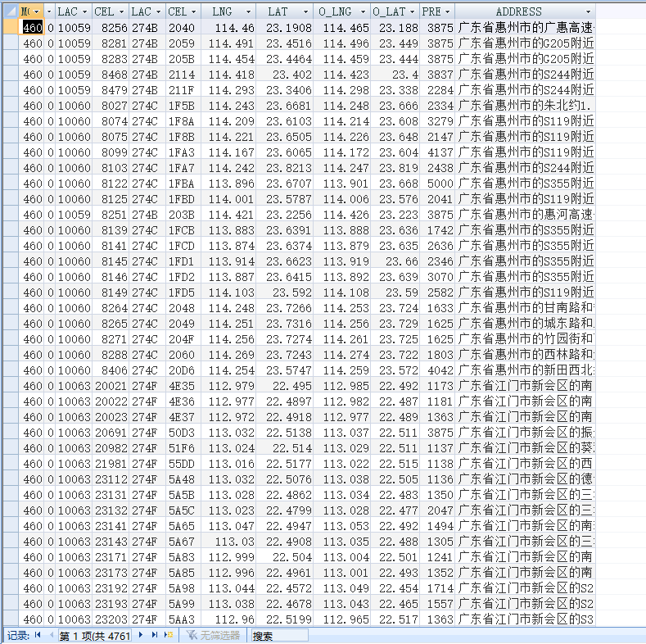Click hex CEL cell 1FD1
Image resolution: width=646 pixels, height=644 pixels.
(183, 261)
